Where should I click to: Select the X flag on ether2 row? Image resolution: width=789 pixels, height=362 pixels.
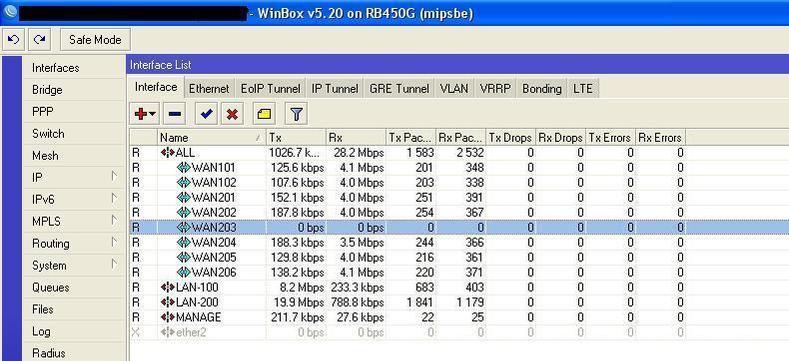135,333
